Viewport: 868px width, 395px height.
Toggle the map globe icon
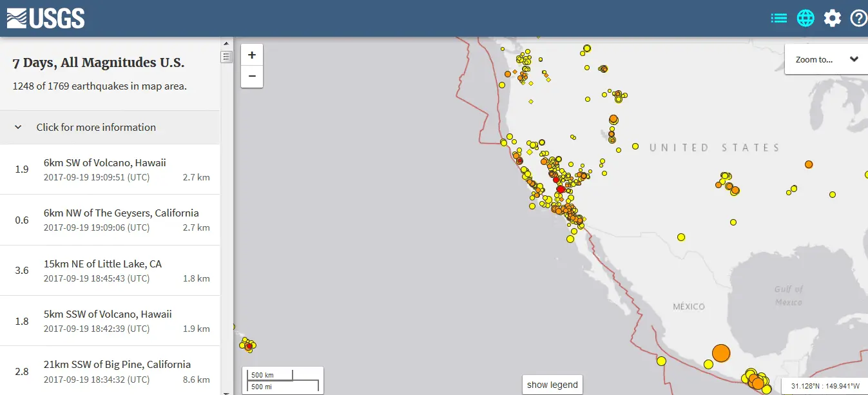pyautogui.click(x=805, y=18)
